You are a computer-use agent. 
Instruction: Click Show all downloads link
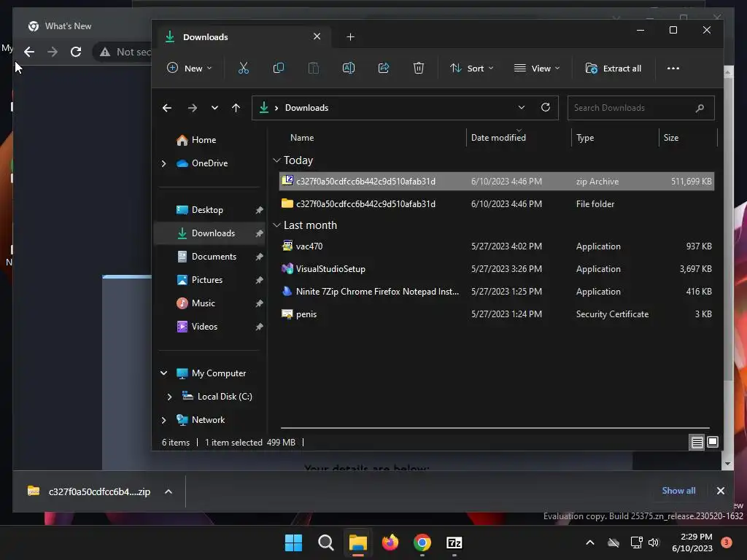[x=678, y=491]
